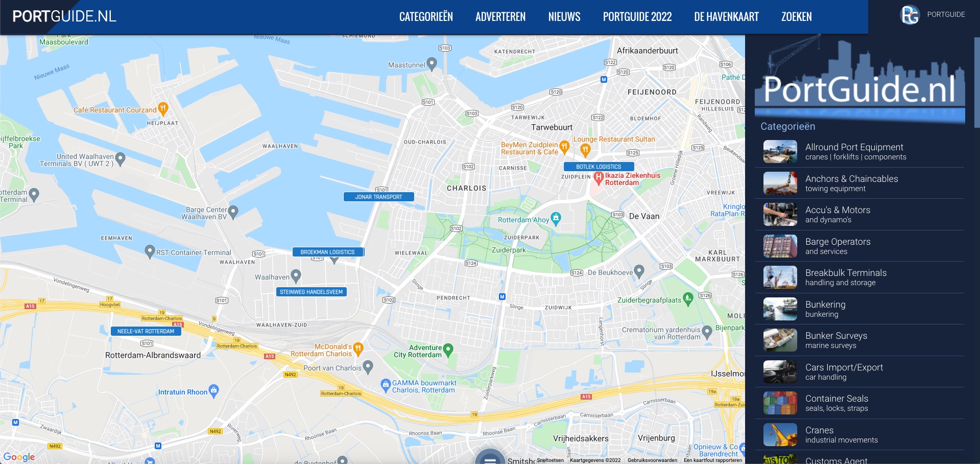Open the NIEUWS menu item

pyautogui.click(x=564, y=17)
